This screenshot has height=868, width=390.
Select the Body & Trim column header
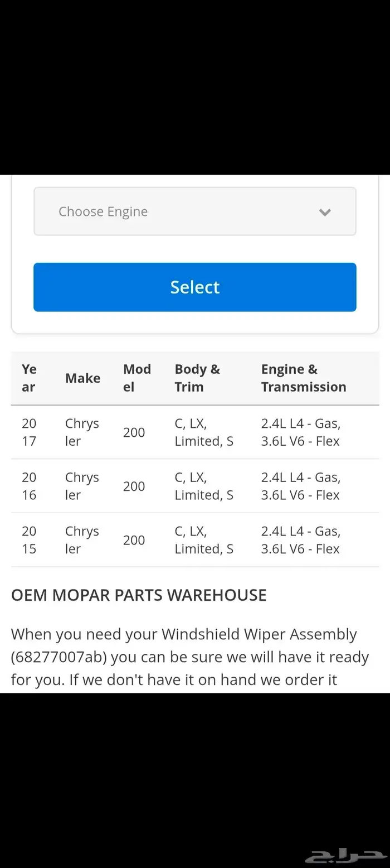197,378
